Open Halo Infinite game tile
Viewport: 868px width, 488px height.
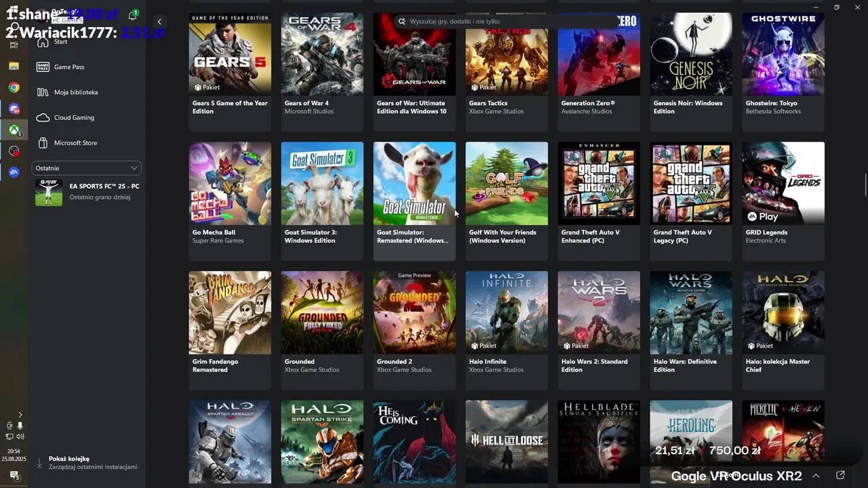pos(507,330)
